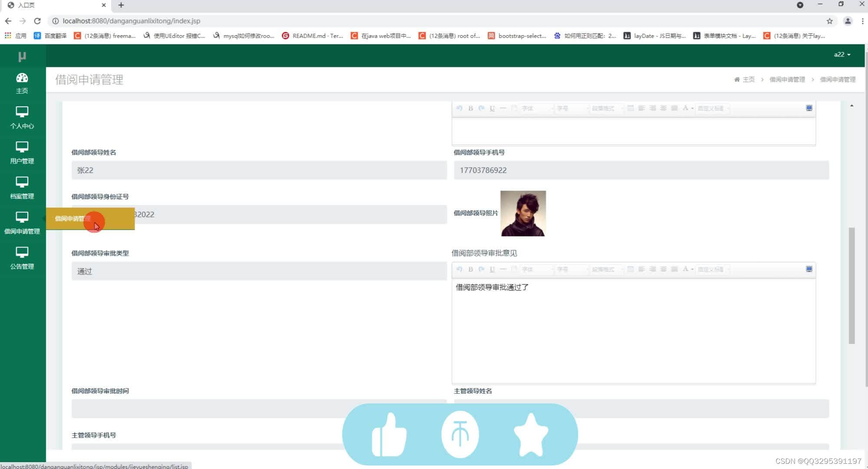The width and height of the screenshot is (868, 469).
Task: Click the phone field showing 17703786922
Action: click(x=641, y=170)
